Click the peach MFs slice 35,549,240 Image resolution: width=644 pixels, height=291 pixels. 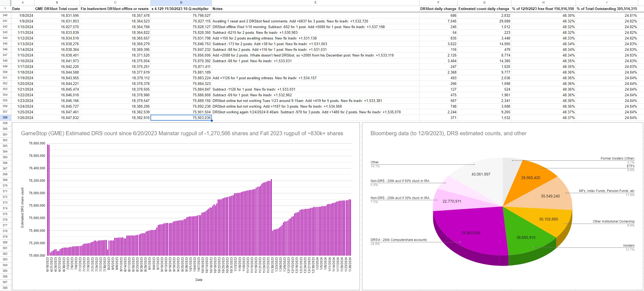tap(550, 196)
